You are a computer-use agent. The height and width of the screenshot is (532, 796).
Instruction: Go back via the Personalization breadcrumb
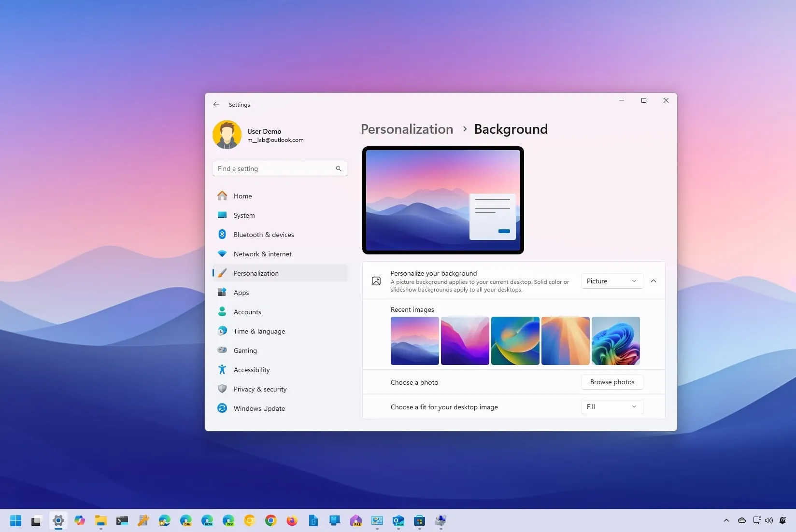coord(407,129)
